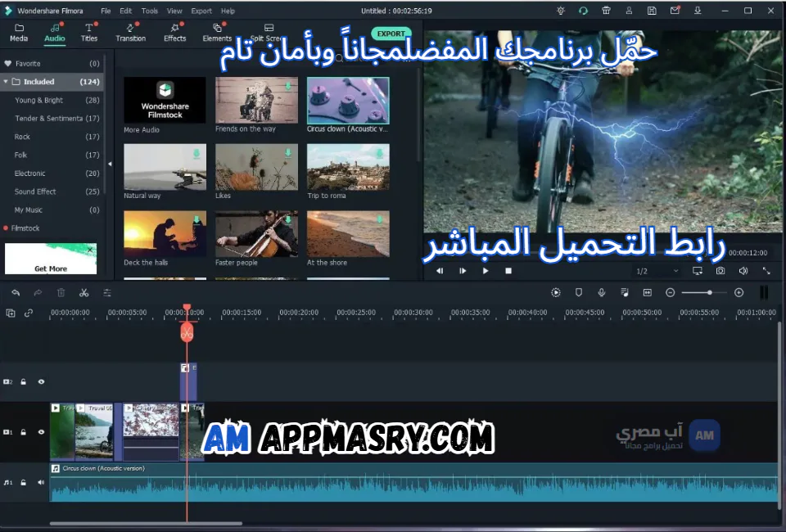Open Wondershare Filmstock More Audio tile

click(x=165, y=100)
